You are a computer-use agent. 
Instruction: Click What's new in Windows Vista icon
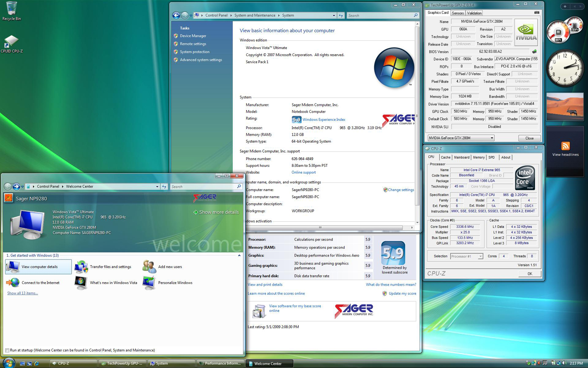coord(81,282)
